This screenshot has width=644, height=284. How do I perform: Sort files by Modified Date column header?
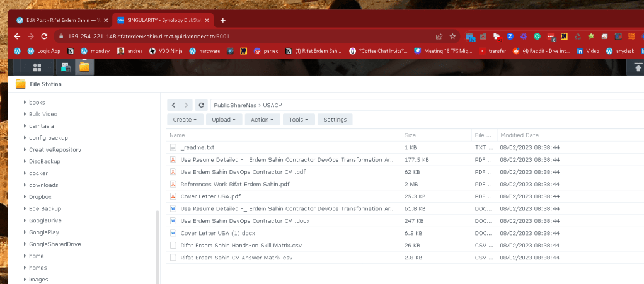(x=570, y=135)
